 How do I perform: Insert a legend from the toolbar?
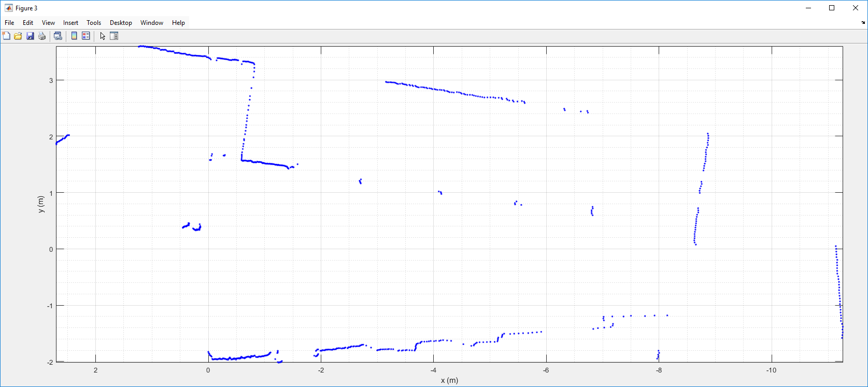point(86,36)
